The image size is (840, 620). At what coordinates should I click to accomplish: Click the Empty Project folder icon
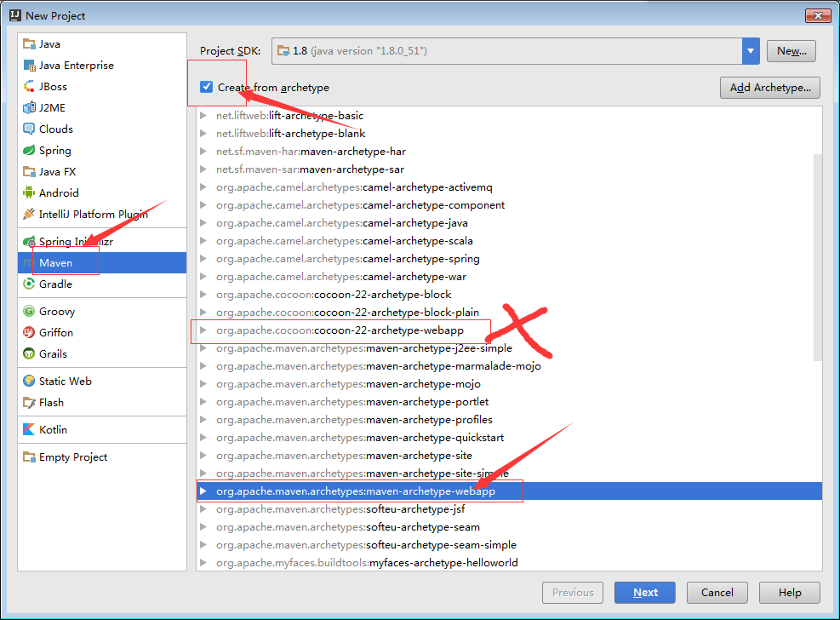pos(29,457)
